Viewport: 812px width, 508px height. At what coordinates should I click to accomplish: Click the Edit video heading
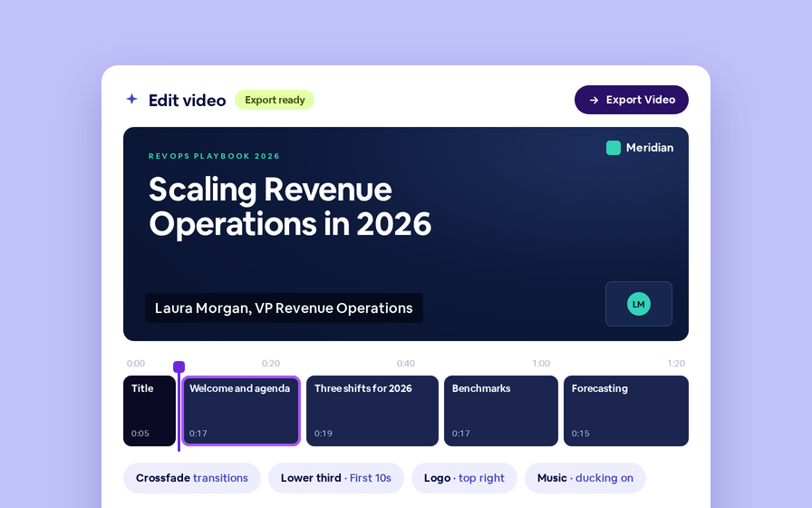point(187,100)
